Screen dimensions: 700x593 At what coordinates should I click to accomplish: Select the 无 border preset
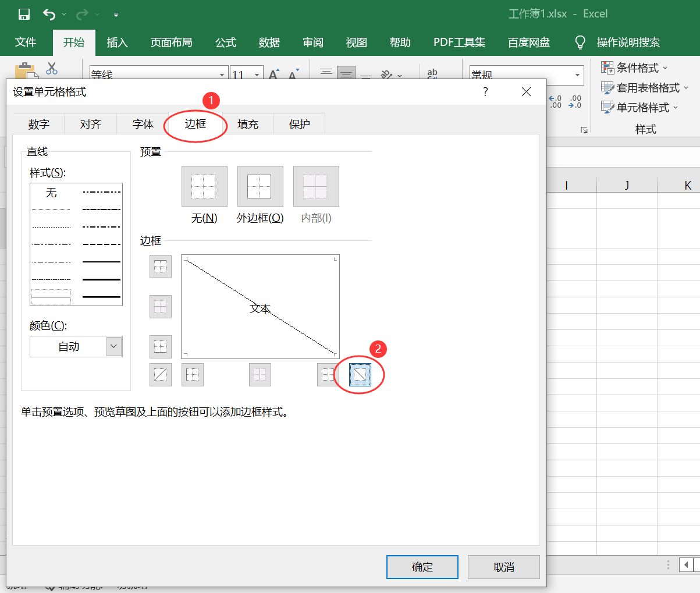pos(204,186)
